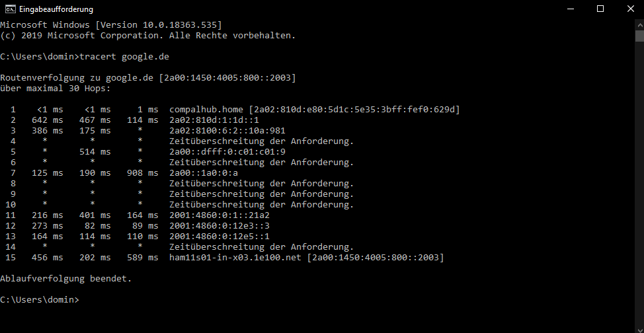Click the final C:\Users\domin> prompt line
This screenshot has width=644, height=333.
click(40, 299)
